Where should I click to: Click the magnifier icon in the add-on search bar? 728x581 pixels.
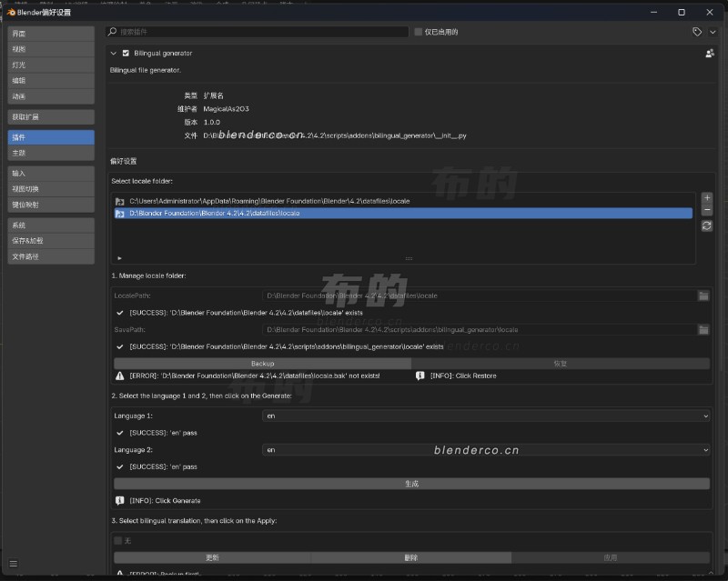point(112,32)
